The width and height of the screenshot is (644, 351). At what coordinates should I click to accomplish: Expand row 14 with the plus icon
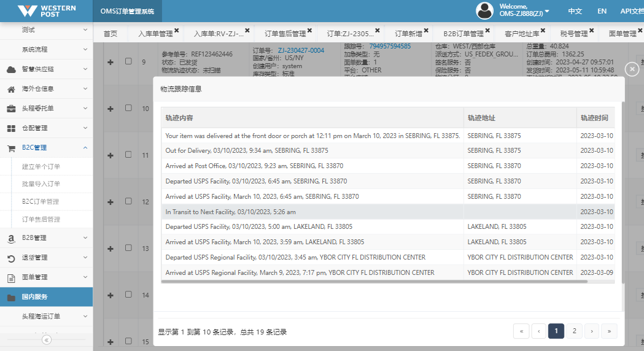tap(111, 295)
